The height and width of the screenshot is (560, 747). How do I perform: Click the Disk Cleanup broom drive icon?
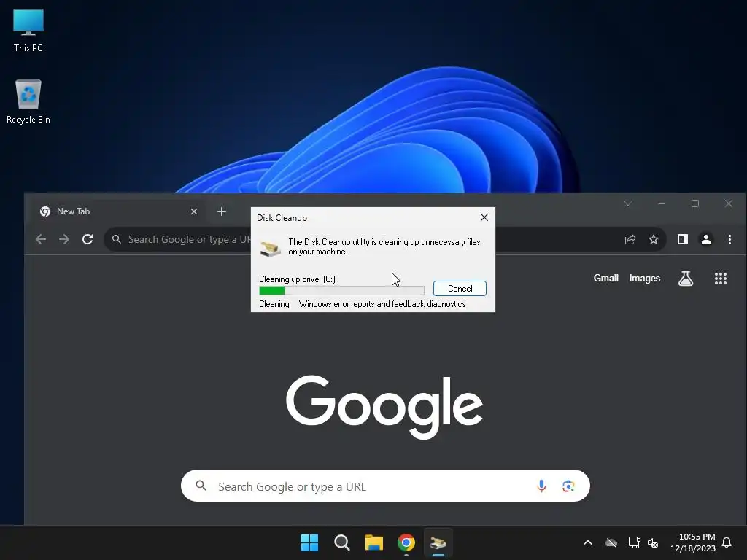(x=270, y=249)
